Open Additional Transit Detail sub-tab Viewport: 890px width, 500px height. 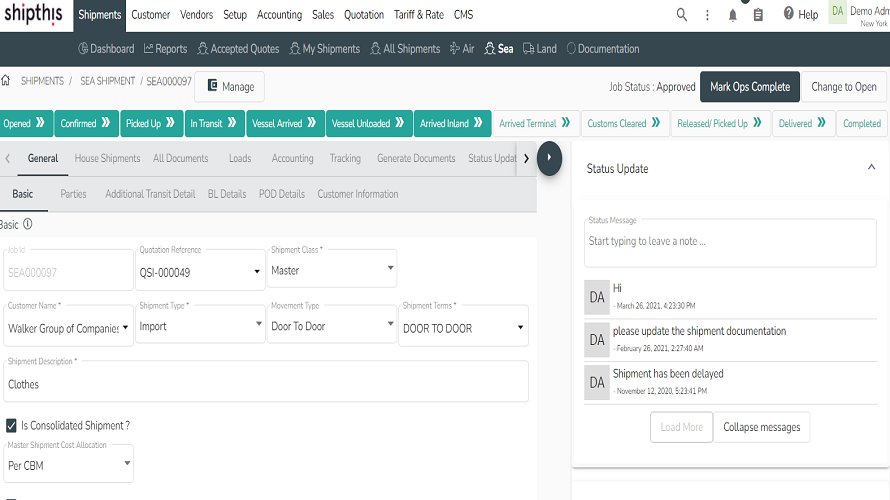click(x=150, y=194)
